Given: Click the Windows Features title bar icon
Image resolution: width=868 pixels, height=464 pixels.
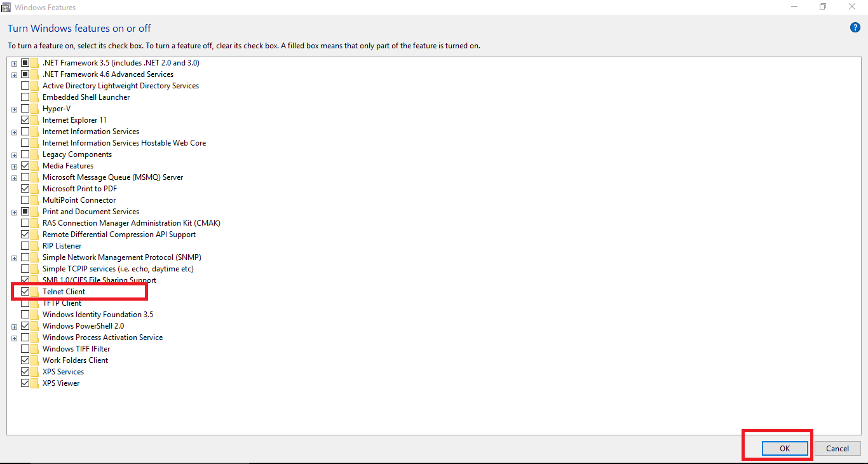Looking at the screenshot, I should [x=6, y=7].
